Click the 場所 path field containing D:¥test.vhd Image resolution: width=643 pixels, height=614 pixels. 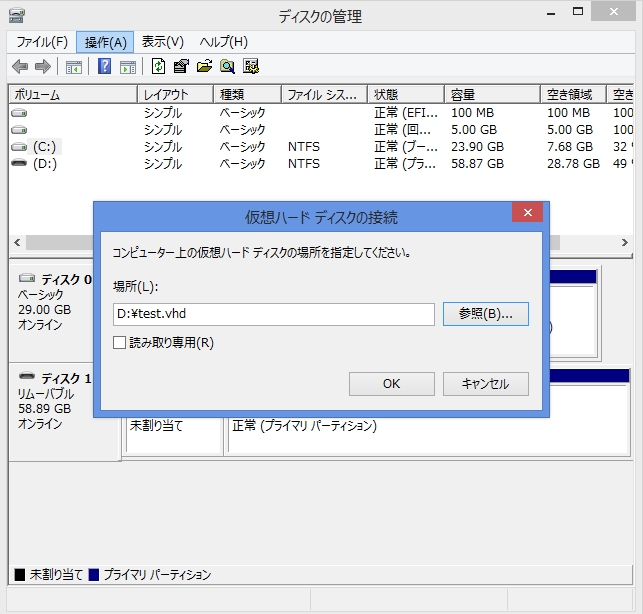[273, 314]
